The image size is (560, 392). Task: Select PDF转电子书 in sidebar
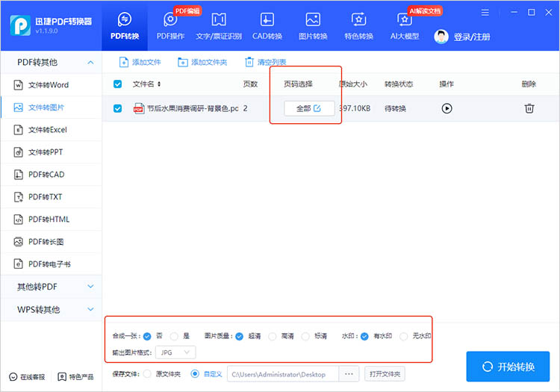click(51, 264)
